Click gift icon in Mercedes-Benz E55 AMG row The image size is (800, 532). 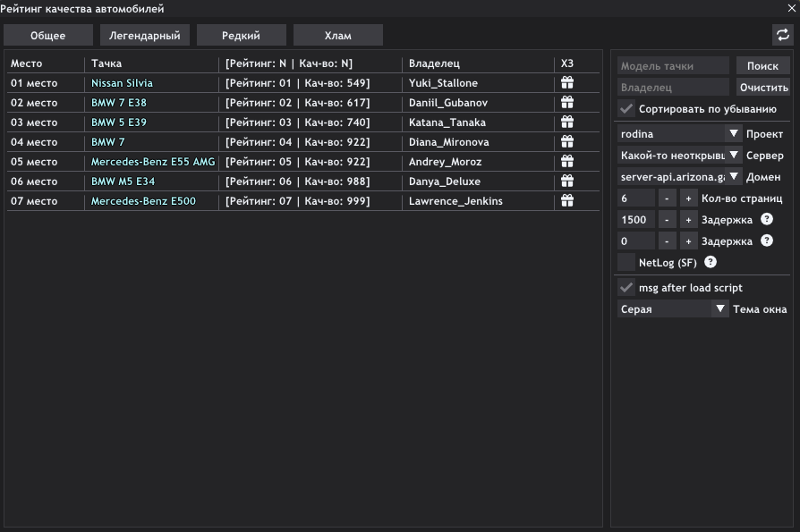coord(566,162)
